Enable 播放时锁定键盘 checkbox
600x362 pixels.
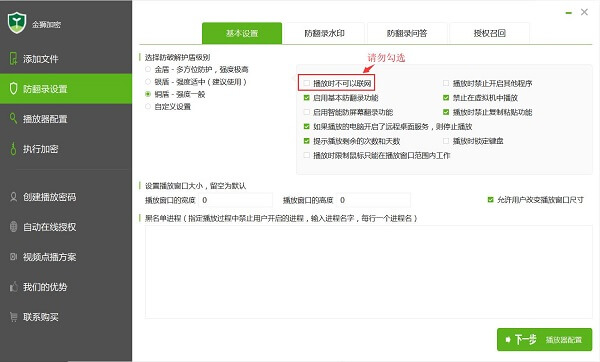click(446, 141)
